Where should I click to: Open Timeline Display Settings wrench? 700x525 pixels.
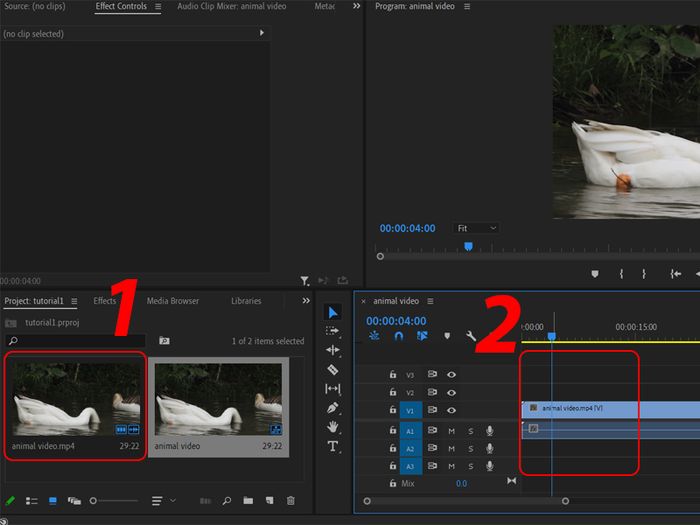click(471, 336)
